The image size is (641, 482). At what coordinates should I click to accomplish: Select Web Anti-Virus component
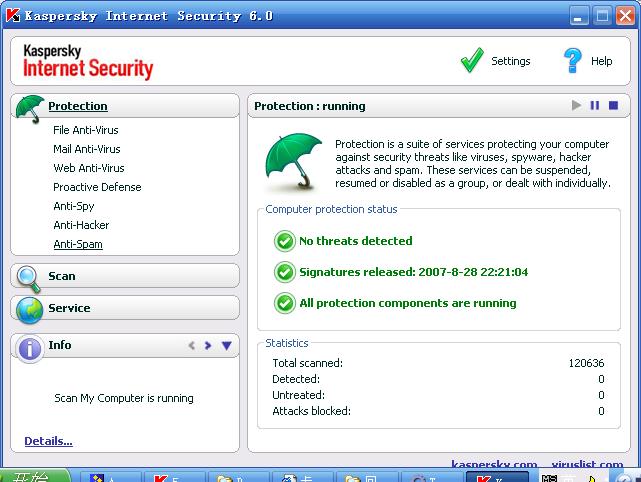89,168
